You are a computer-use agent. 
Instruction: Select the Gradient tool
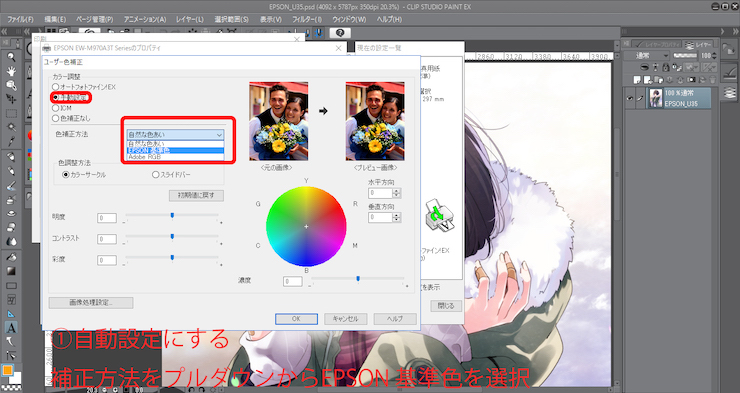[11, 271]
